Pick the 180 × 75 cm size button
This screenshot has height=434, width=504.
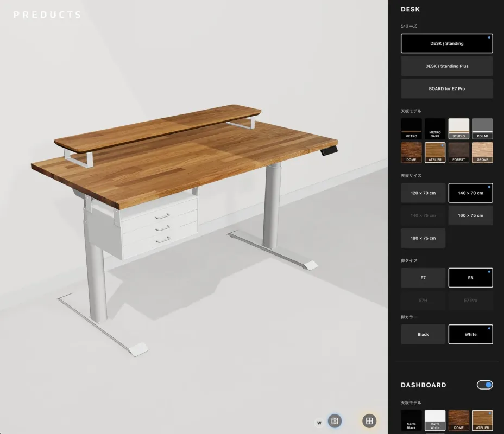(423, 238)
